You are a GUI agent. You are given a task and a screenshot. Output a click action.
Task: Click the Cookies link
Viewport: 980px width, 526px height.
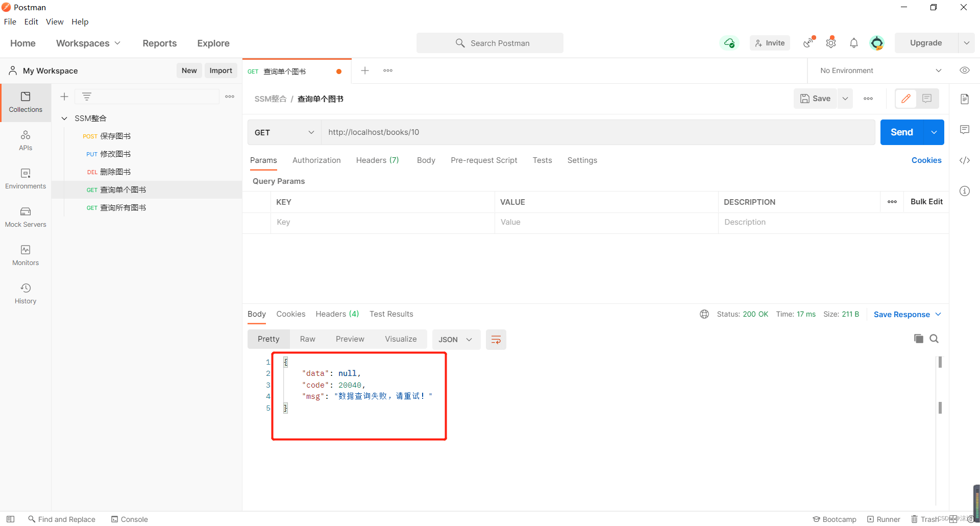pos(926,160)
